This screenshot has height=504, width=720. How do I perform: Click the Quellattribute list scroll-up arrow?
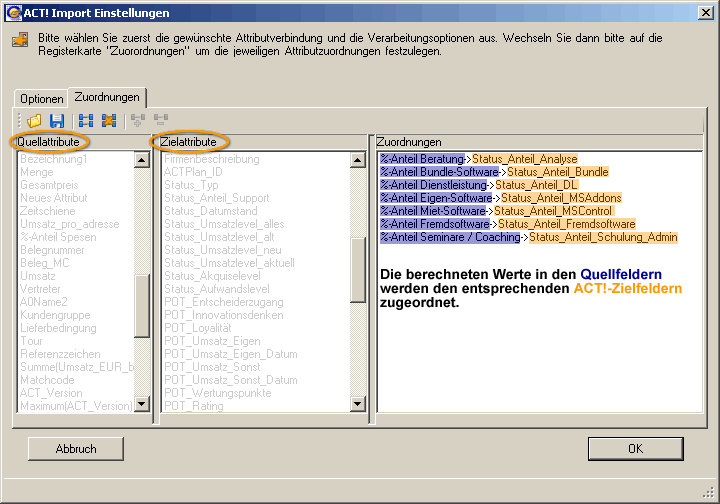pyautogui.click(x=141, y=160)
